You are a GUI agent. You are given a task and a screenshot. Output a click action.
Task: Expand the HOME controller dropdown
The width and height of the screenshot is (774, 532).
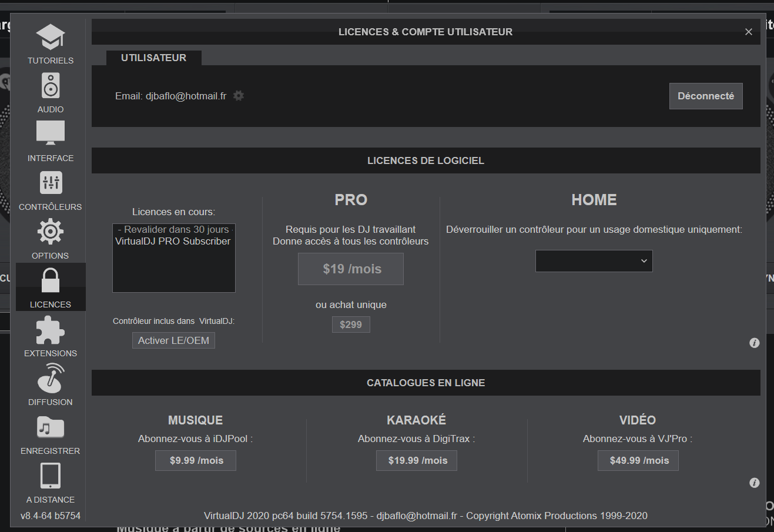click(594, 261)
